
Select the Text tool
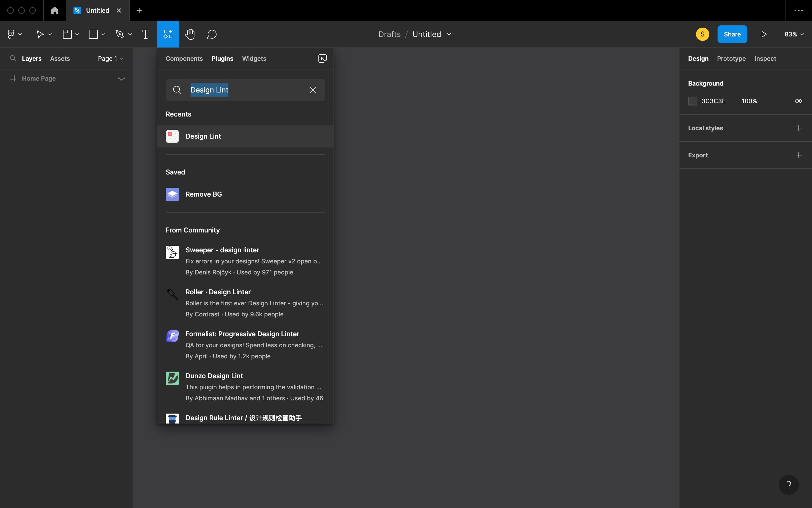(145, 34)
